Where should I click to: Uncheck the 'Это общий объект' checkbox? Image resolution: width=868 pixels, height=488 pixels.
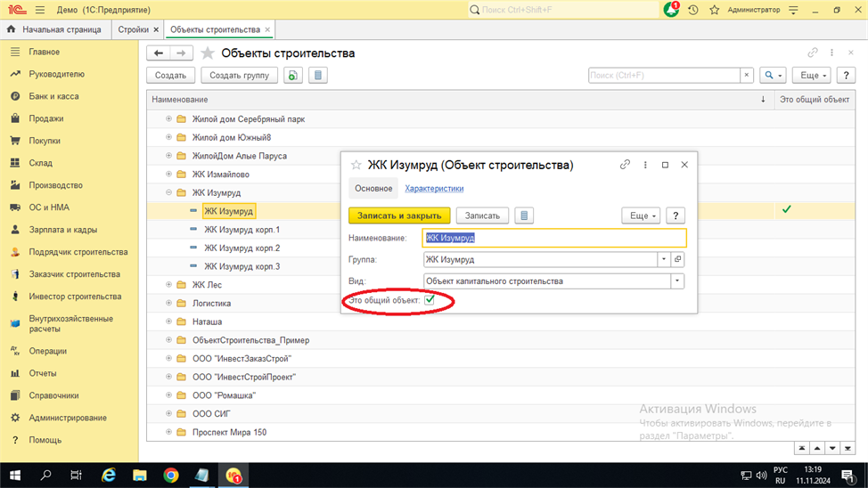coord(430,300)
